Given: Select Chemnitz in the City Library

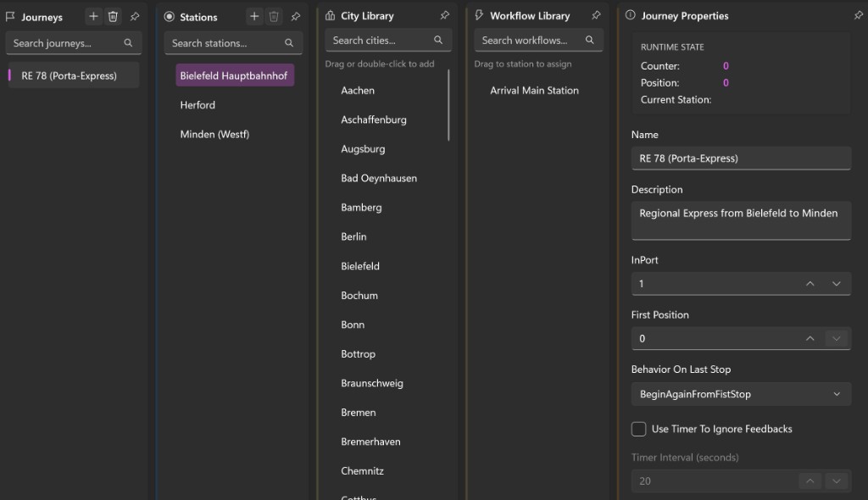Looking at the screenshot, I should (x=362, y=471).
